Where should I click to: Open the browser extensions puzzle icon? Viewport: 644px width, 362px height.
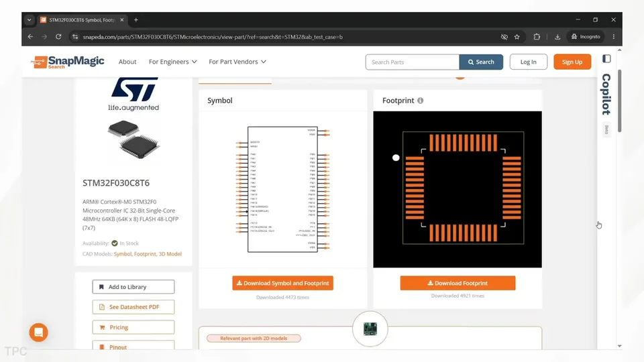click(537, 36)
